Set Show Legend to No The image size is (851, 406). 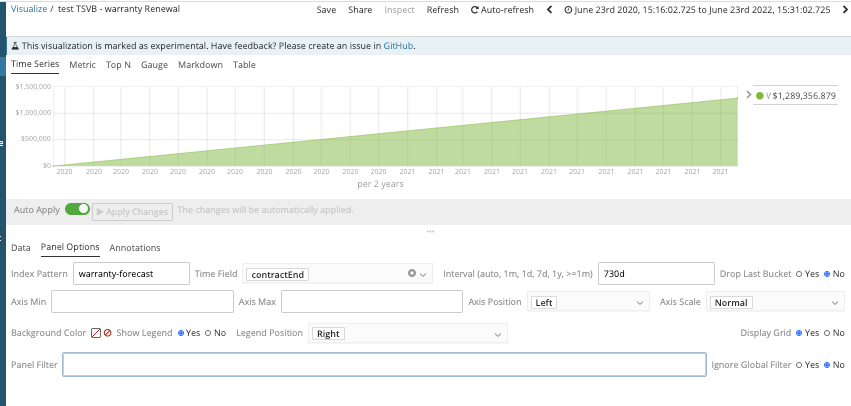tap(208, 333)
